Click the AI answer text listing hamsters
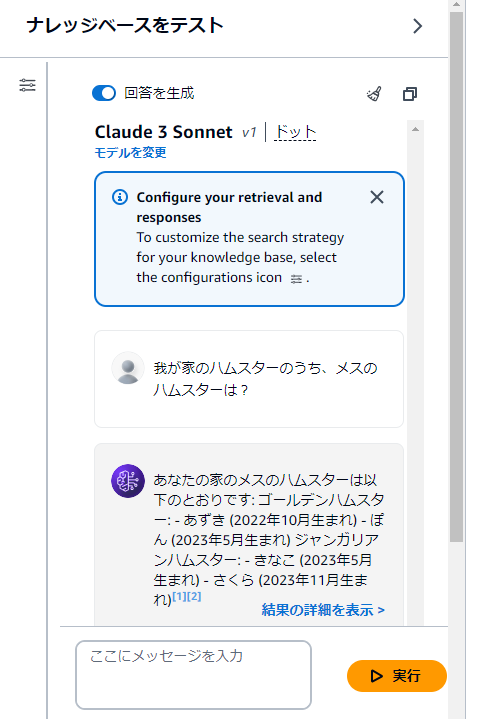485x719 pixels. tap(269, 539)
